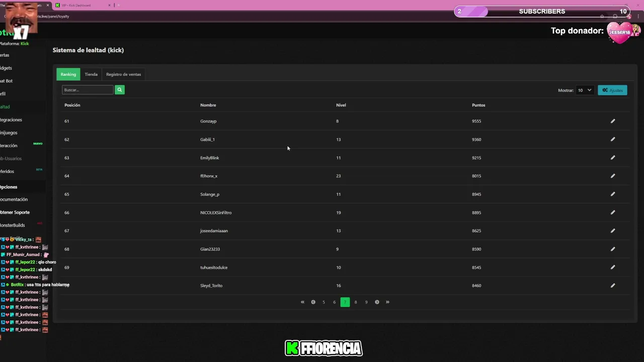Click the points value 9555
Screen dimensions: 644x362
pos(476,121)
